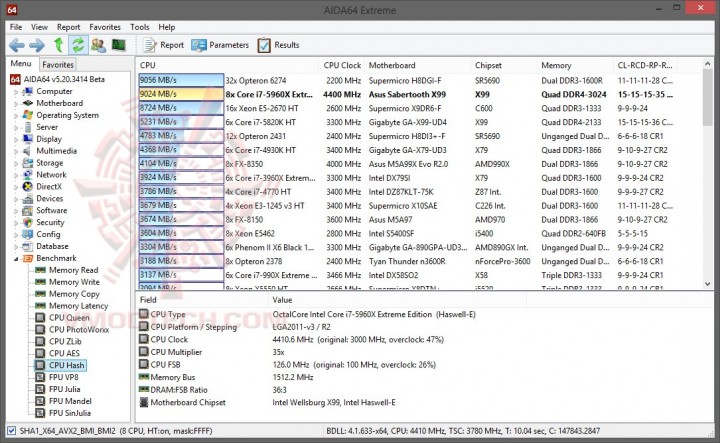Select the Network icon in tree
Screen dimensions: 720x443
tap(28, 174)
